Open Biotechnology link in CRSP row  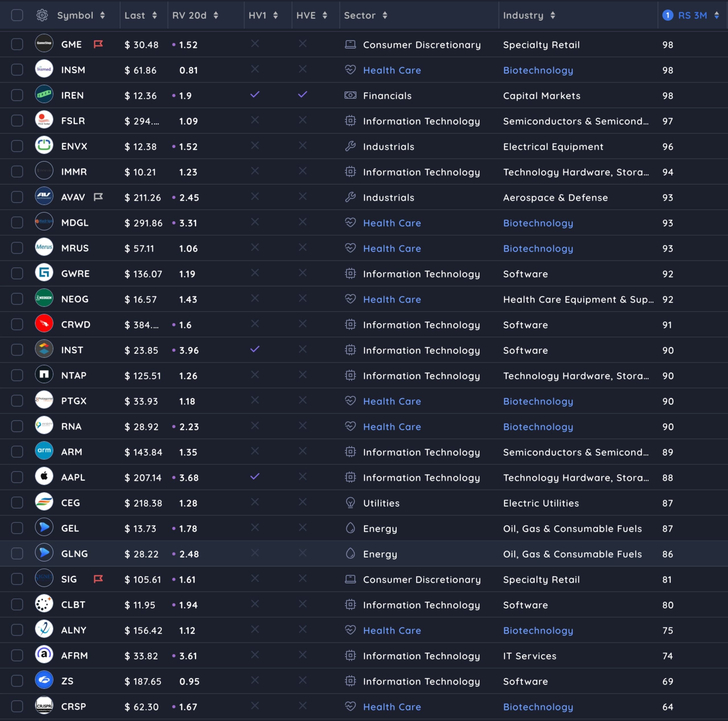click(538, 707)
